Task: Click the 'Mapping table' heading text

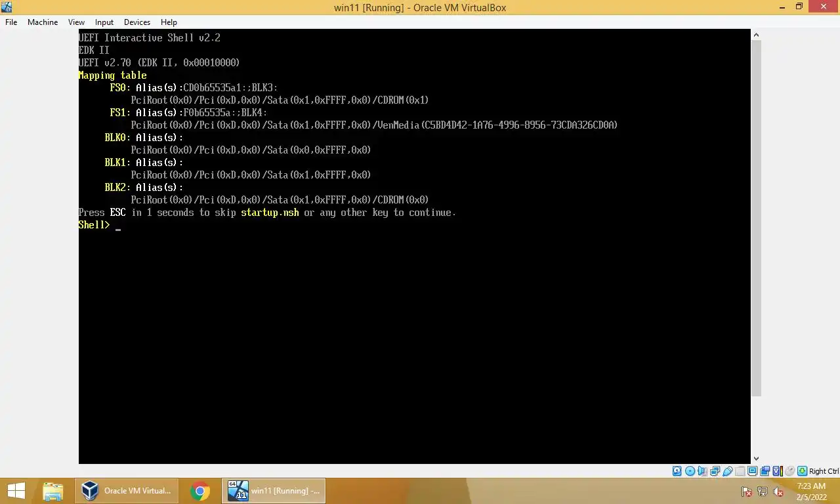Action: pos(112,75)
